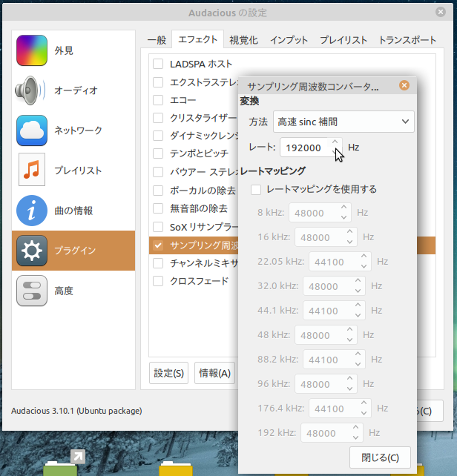Close the サンプリング周波数コンバータ dialog via orange X
This screenshot has height=476, width=457.
click(404, 85)
